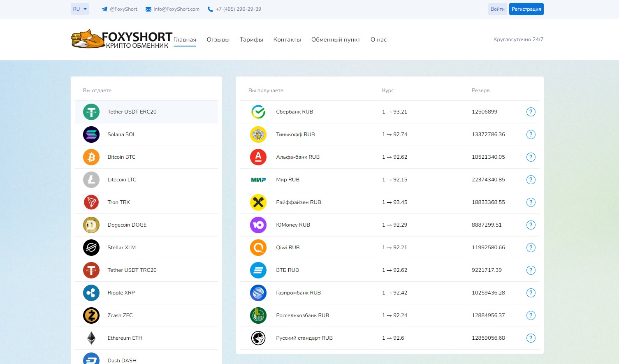Image resolution: width=619 pixels, height=364 pixels.
Task: Select the Litecoin LTC icon
Action: (x=91, y=180)
